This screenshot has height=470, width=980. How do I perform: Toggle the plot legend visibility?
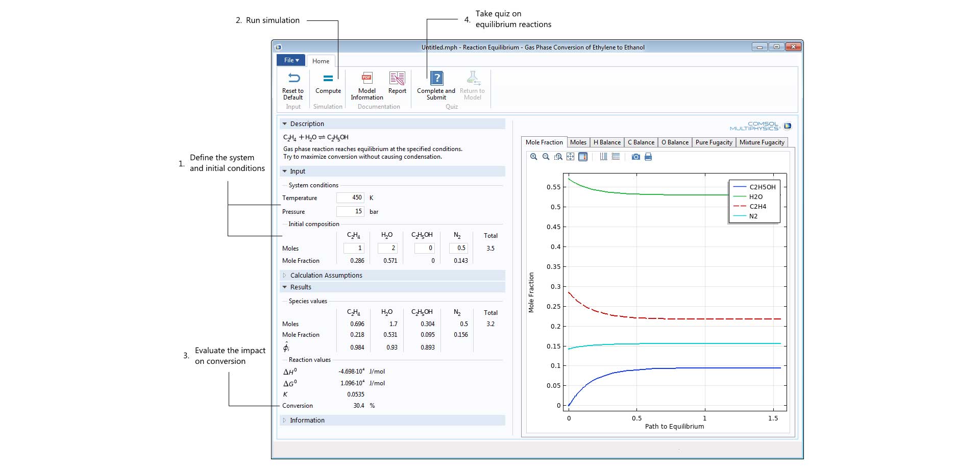pos(583,157)
